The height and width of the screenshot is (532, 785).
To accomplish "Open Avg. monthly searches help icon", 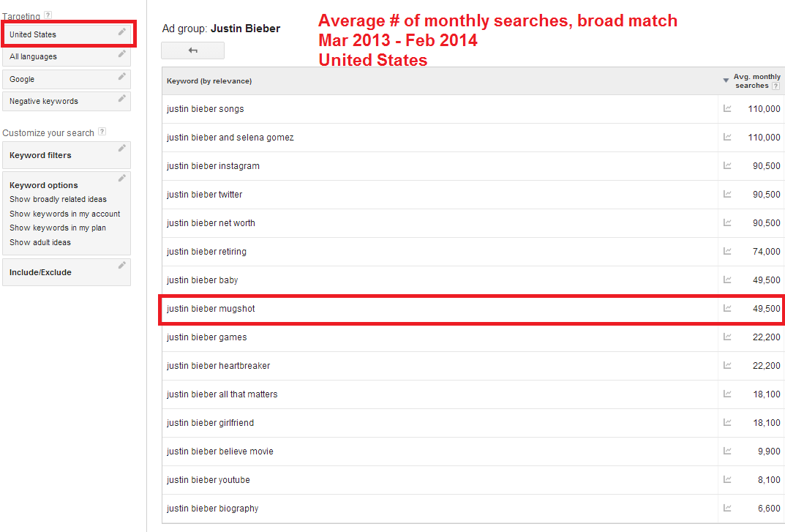I will (x=776, y=86).
